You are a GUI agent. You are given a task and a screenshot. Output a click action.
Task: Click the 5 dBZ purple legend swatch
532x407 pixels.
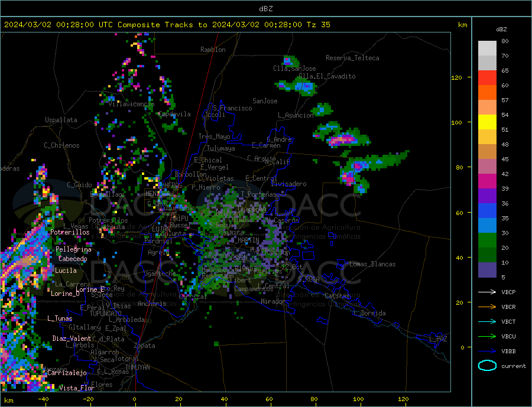(487, 270)
